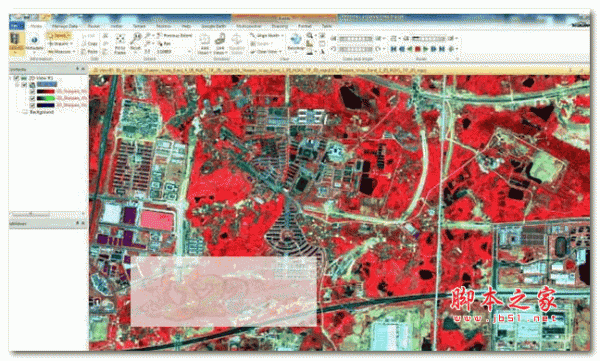The height and width of the screenshot is (361, 600).
Task: Pin the Contents panel
Action: click(78, 69)
